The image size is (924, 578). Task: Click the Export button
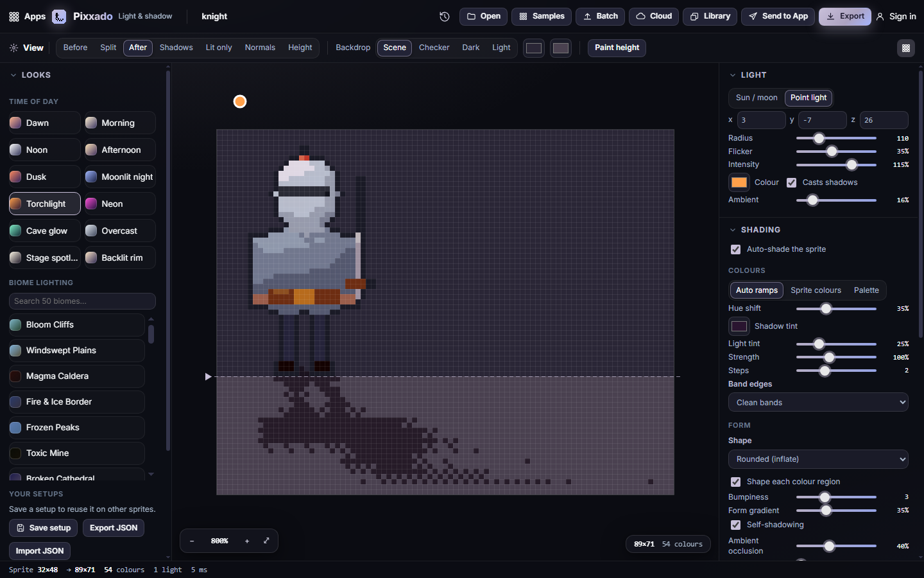pos(844,17)
